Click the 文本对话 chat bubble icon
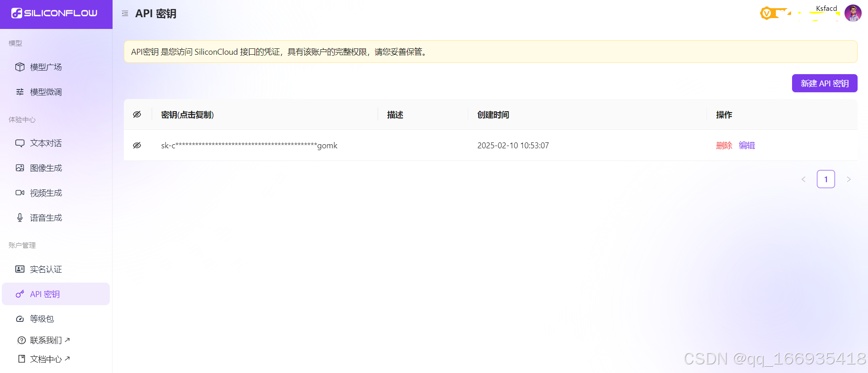 click(20, 143)
